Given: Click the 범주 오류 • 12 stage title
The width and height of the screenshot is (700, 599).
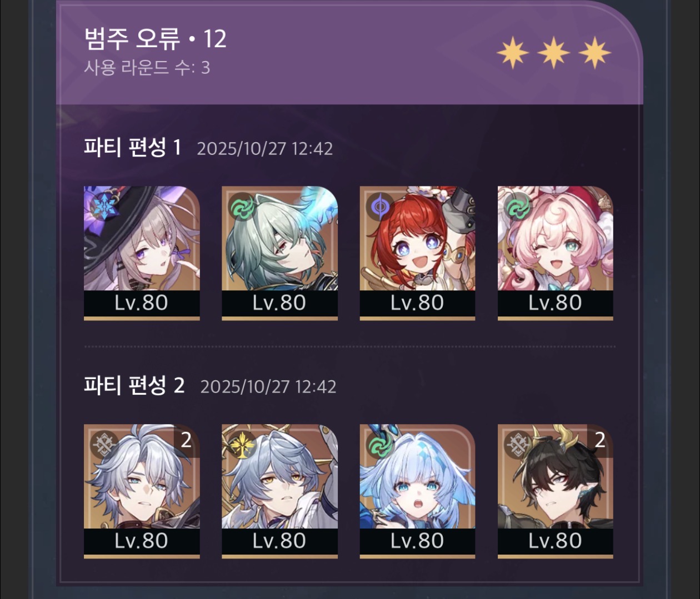Looking at the screenshot, I should click(155, 39).
